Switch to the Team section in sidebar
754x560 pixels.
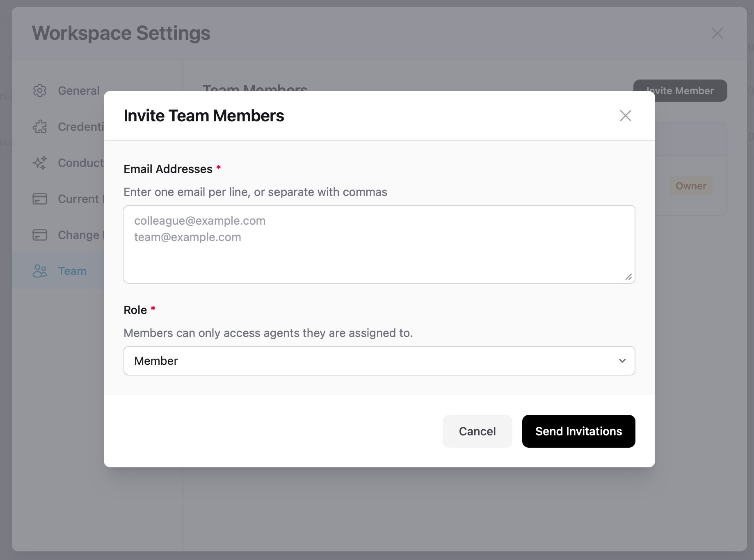point(72,271)
